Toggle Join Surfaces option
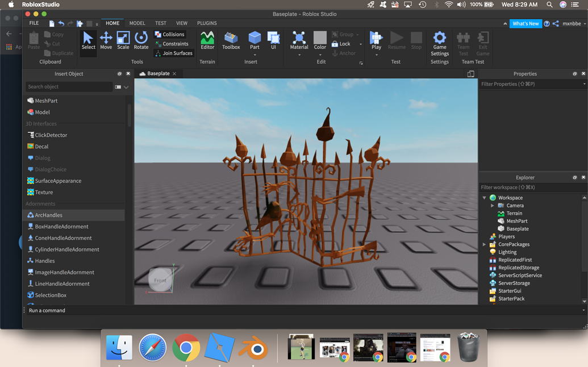The image size is (588, 367). pyautogui.click(x=174, y=53)
